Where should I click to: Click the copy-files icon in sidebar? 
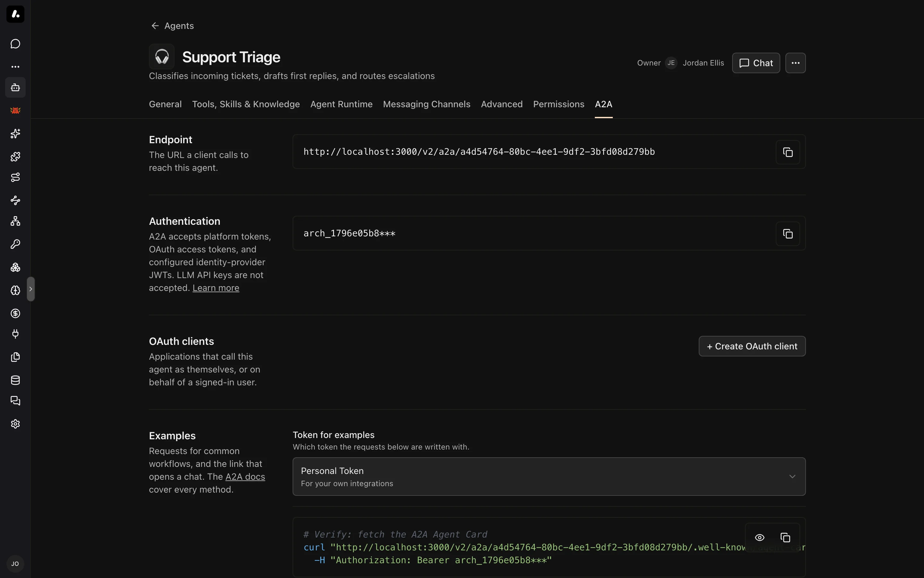pyautogui.click(x=15, y=357)
